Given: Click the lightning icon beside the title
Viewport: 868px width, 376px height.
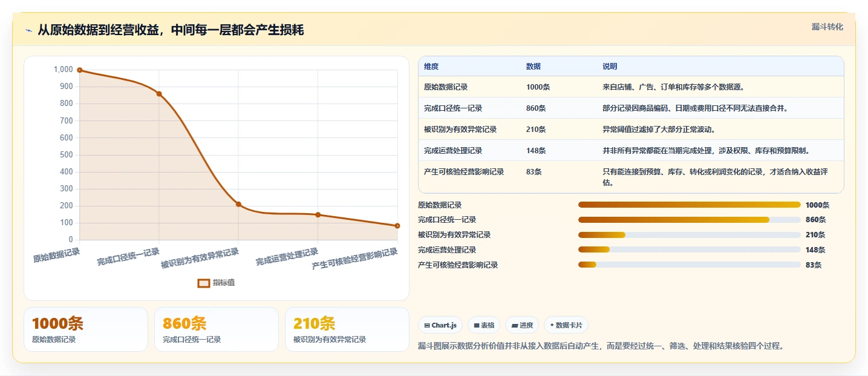Looking at the screenshot, I should [x=28, y=31].
